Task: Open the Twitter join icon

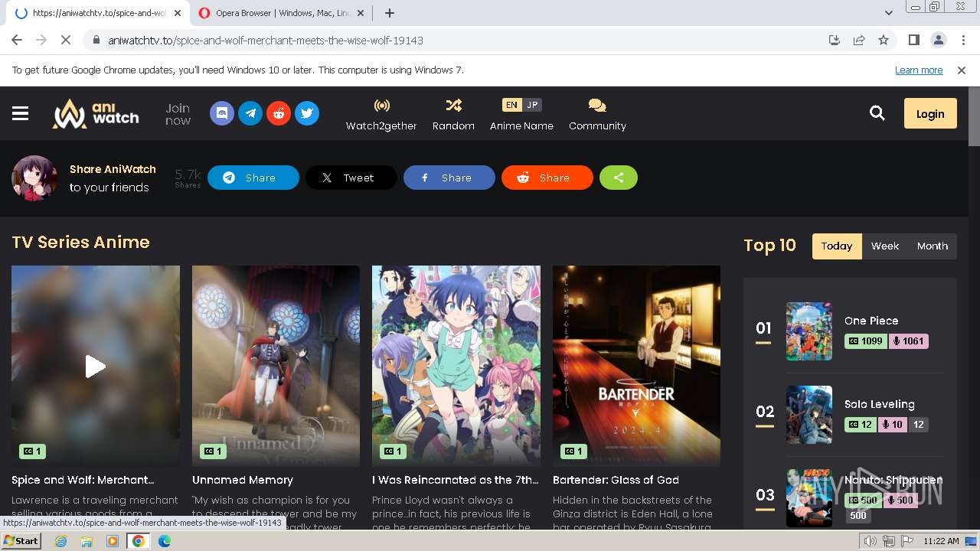Action: pyautogui.click(x=307, y=113)
